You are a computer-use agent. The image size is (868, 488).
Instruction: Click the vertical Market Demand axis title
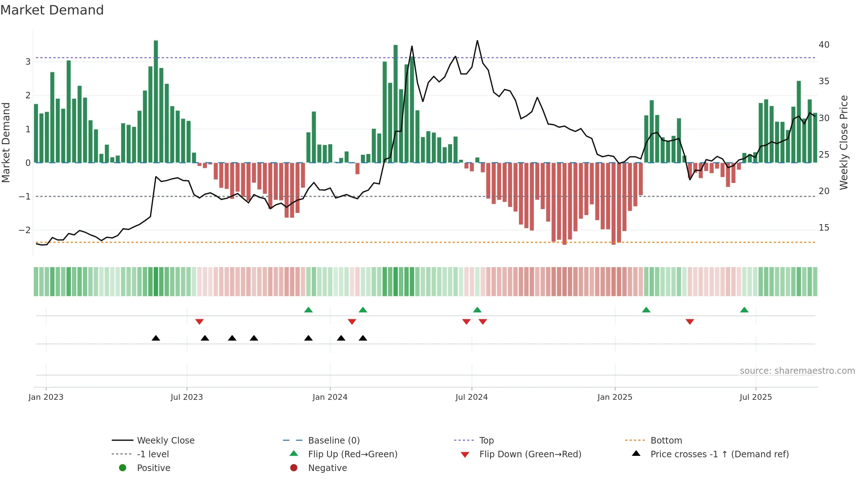6,142
